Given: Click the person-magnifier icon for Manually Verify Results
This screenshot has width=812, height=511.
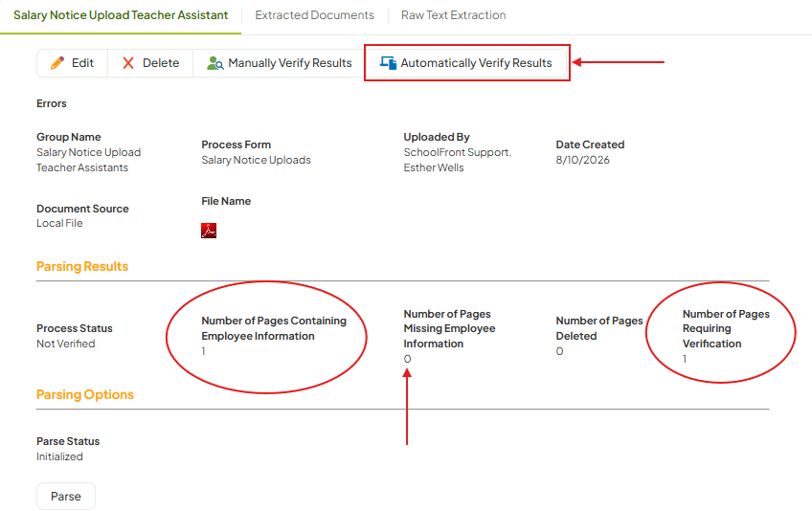Looking at the screenshot, I should pyautogui.click(x=214, y=63).
